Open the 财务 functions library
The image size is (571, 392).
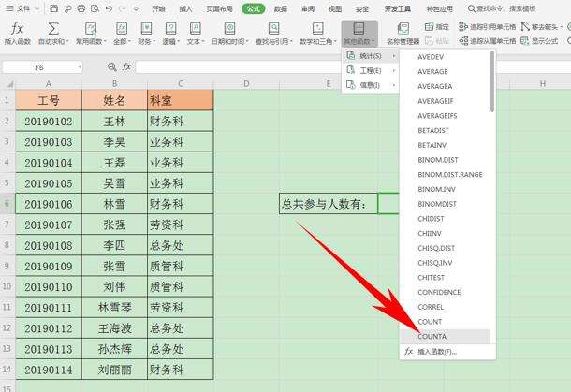(x=146, y=28)
